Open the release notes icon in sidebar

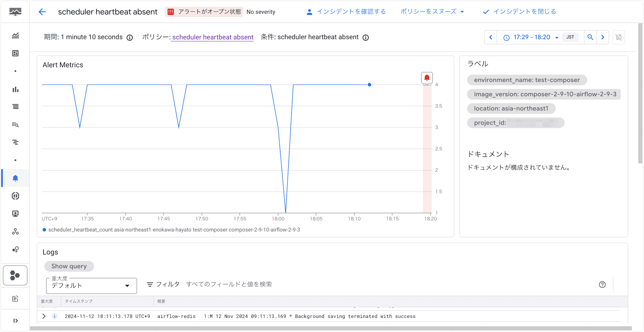(15, 299)
